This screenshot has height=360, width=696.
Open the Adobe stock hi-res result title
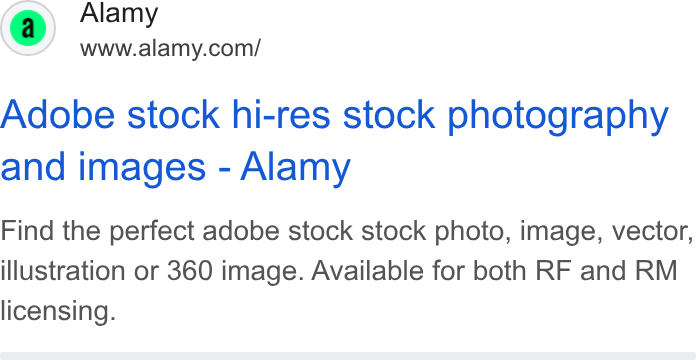(334, 141)
